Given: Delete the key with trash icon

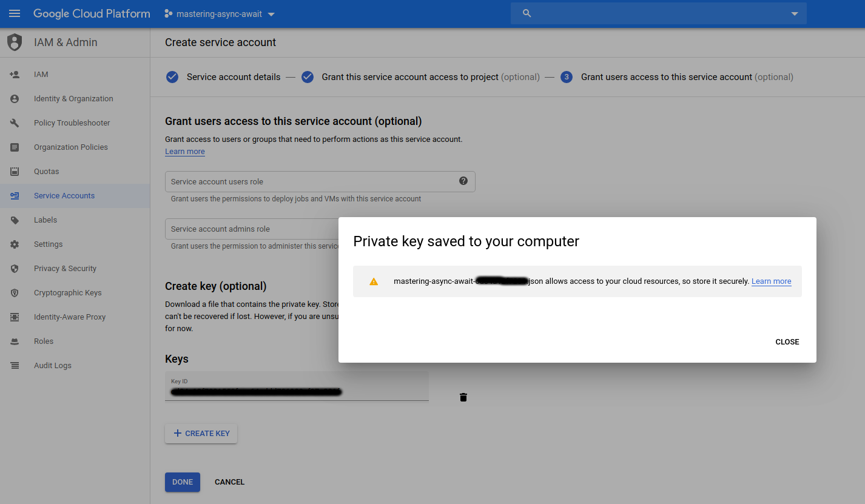Looking at the screenshot, I should [463, 397].
